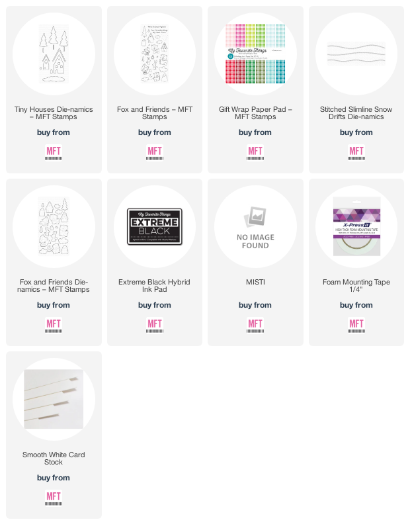Click MFT logo under Foam Mounting Tape
Image resolution: width=410 pixels, height=532 pixels.
pyautogui.click(x=356, y=325)
